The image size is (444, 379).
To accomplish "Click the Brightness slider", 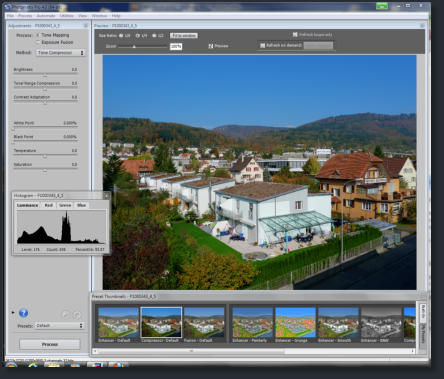I will pyautogui.click(x=45, y=74).
